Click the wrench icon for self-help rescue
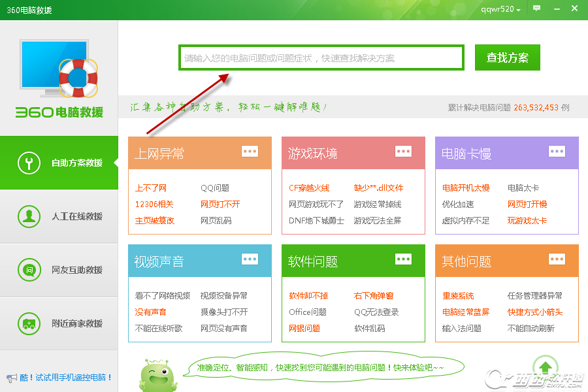Screen dimensions: 588x392 click(29, 163)
